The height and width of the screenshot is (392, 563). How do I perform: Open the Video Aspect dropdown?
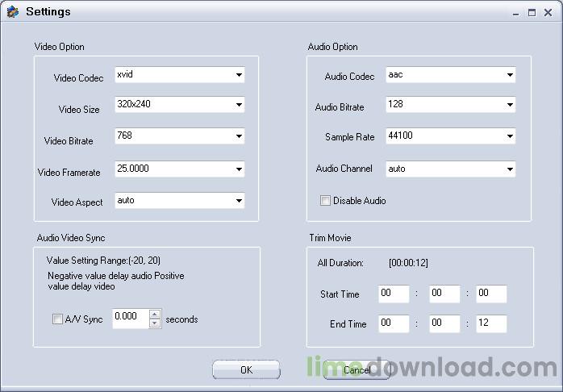[180, 201]
